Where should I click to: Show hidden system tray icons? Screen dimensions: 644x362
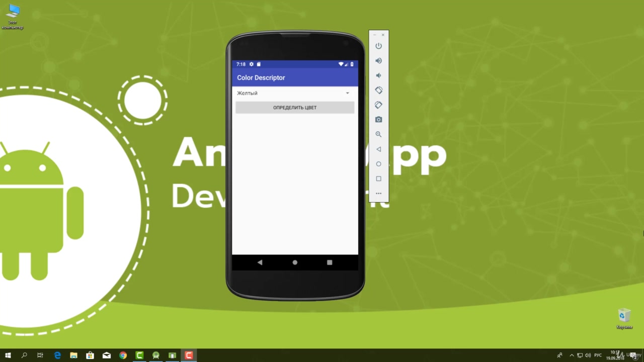[x=572, y=355]
